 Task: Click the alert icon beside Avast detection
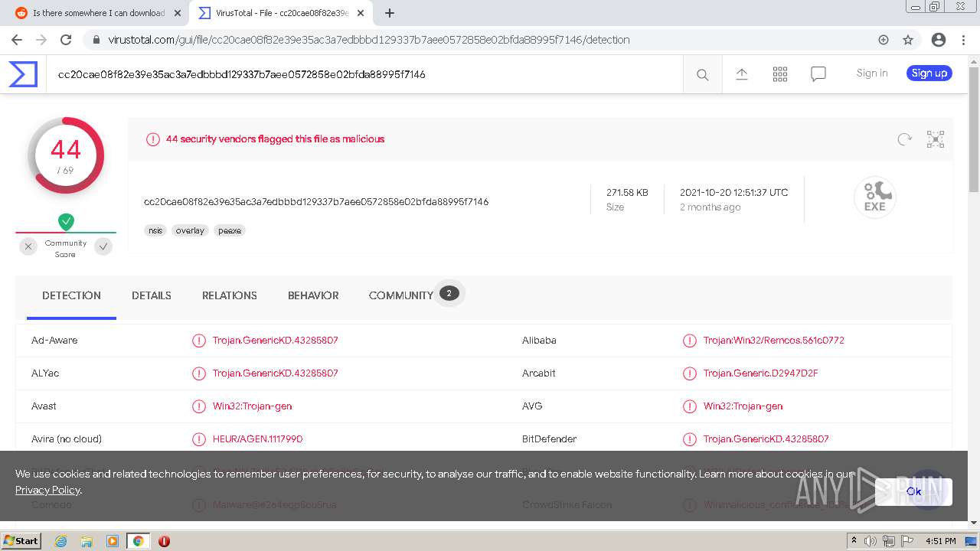pyautogui.click(x=199, y=406)
